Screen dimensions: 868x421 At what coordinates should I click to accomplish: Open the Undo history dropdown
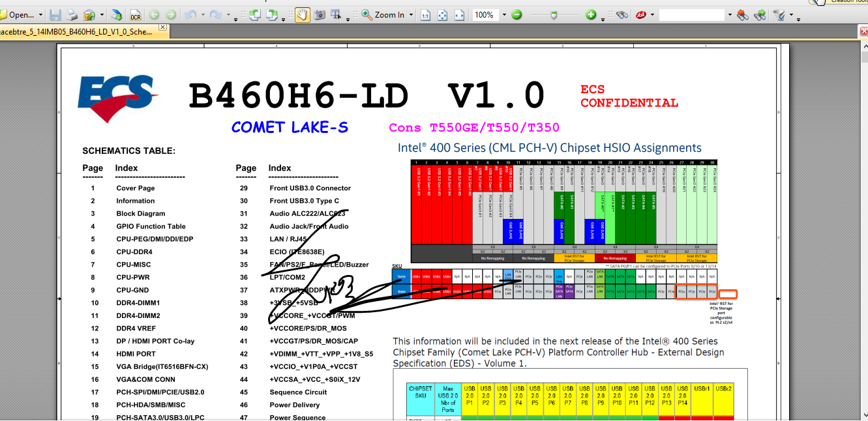point(203,15)
